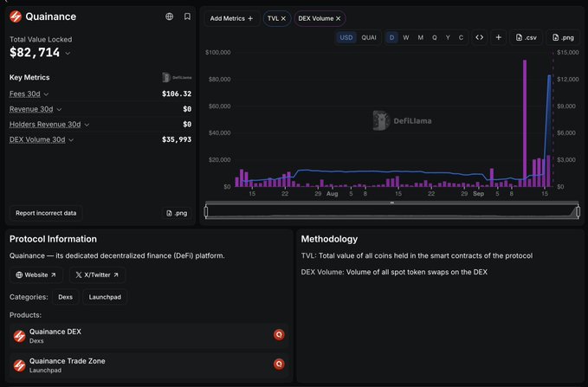Click the $106.32 fees value
Image resolution: width=588 pixels, height=387 pixels.
pyautogui.click(x=177, y=94)
